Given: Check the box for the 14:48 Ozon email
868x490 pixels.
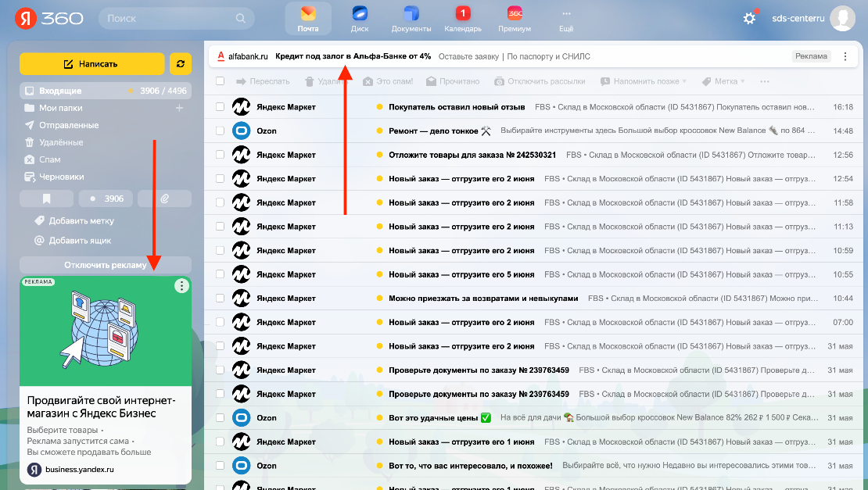Looking at the screenshot, I should [x=220, y=131].
